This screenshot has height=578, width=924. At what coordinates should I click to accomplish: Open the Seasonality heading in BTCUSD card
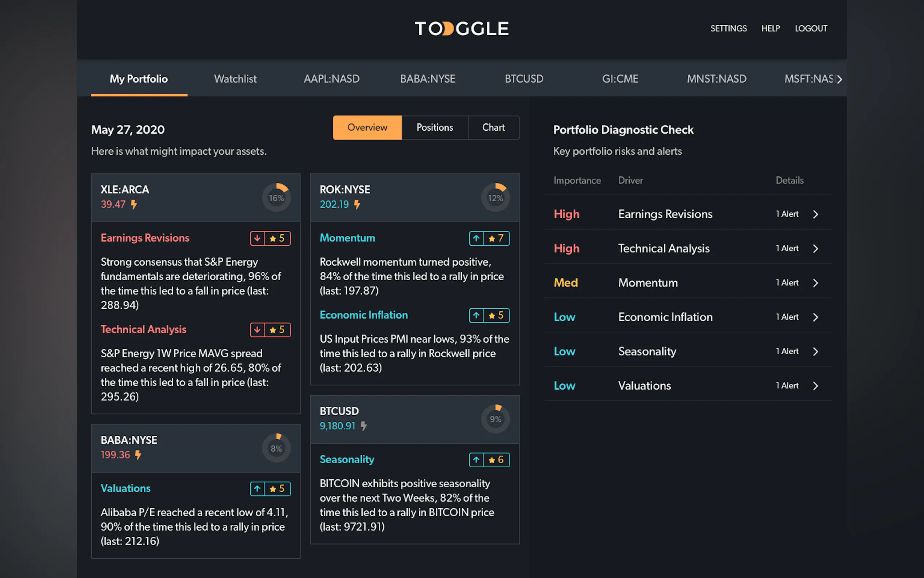(x=347, y=459)
